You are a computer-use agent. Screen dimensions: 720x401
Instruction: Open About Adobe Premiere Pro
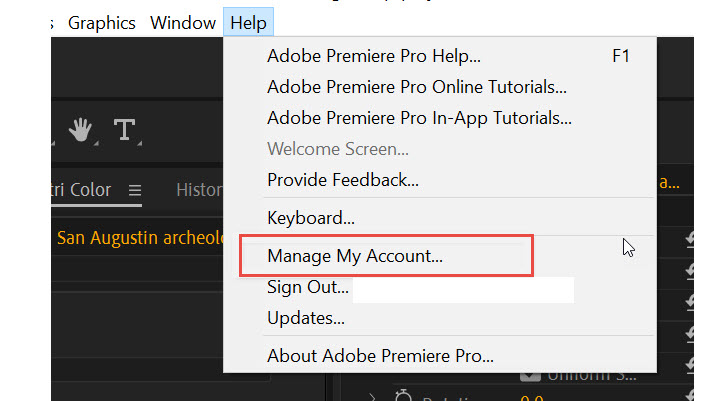coord(380,355)
